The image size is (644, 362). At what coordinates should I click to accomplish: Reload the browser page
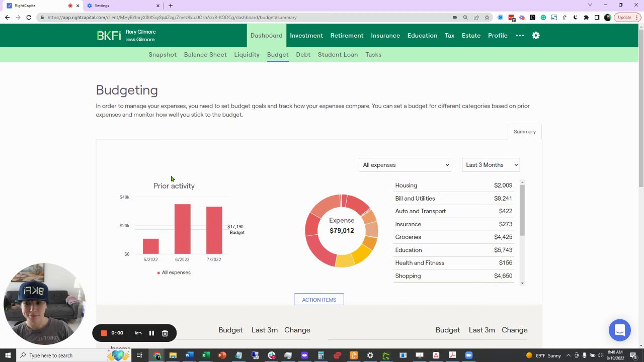29,17
